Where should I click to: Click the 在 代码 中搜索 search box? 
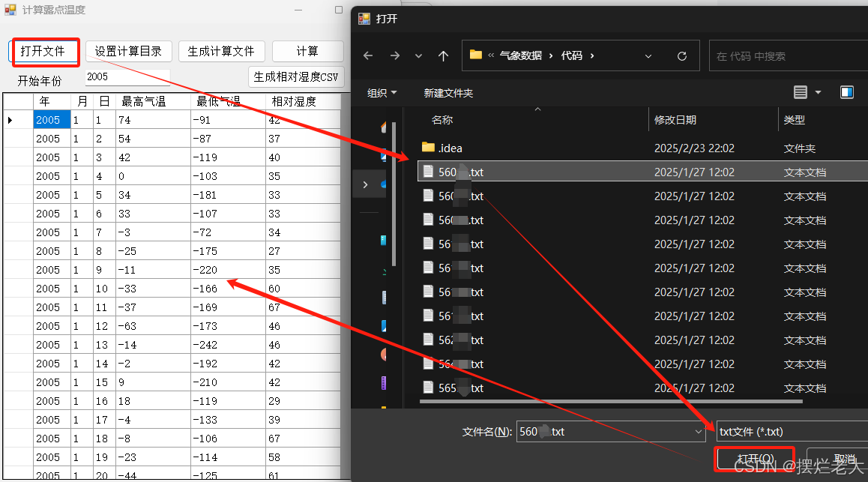[789, 56]
